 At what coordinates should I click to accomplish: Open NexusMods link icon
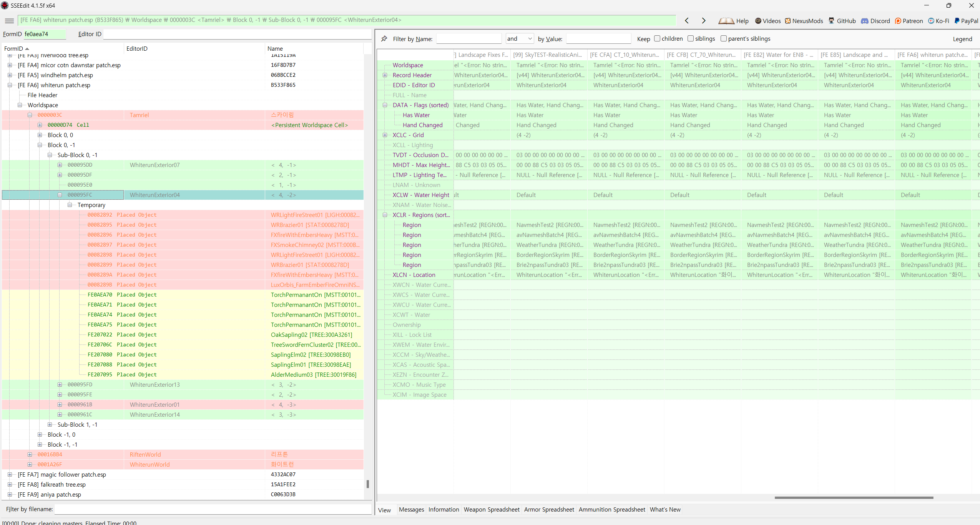click(x=787, y=21)
